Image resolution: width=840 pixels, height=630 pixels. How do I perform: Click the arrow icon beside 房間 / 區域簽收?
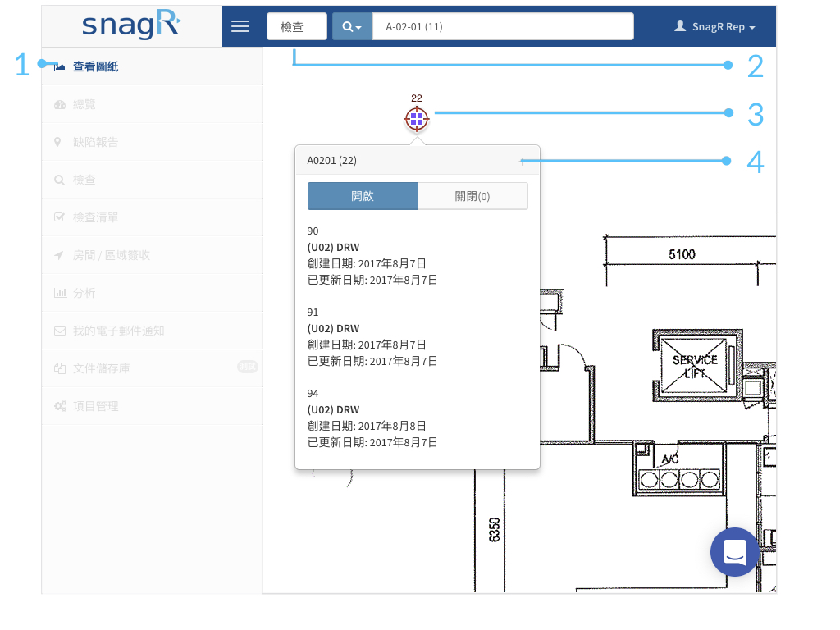pos(58,256)
